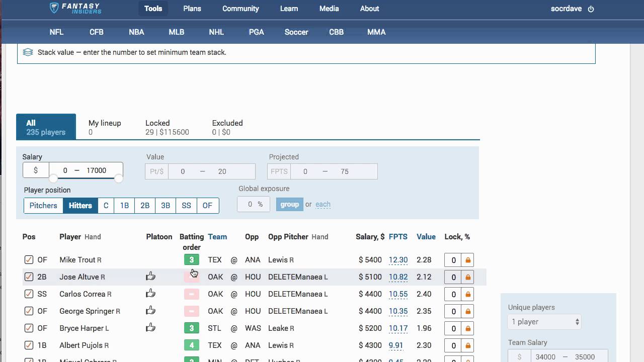Filter by C position

(106, 206)
